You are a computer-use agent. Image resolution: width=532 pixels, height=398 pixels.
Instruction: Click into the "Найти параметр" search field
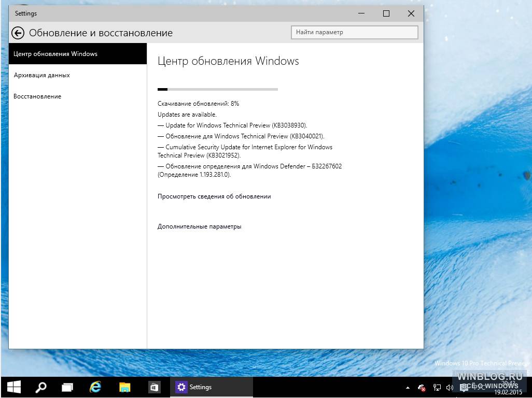pos(354,33)
